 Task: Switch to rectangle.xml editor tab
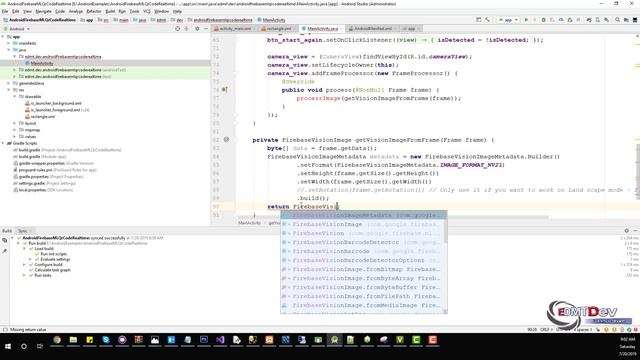click(278, 29)
